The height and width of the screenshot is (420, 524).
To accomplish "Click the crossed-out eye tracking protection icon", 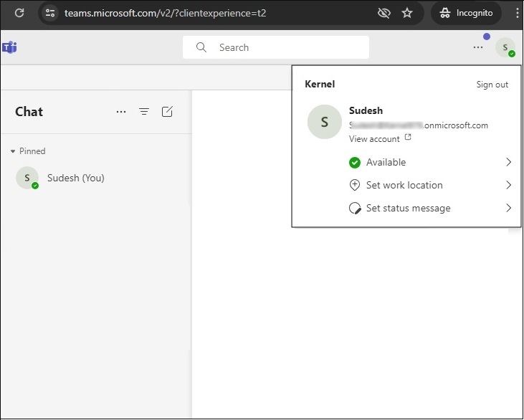I will coord(384,13).
